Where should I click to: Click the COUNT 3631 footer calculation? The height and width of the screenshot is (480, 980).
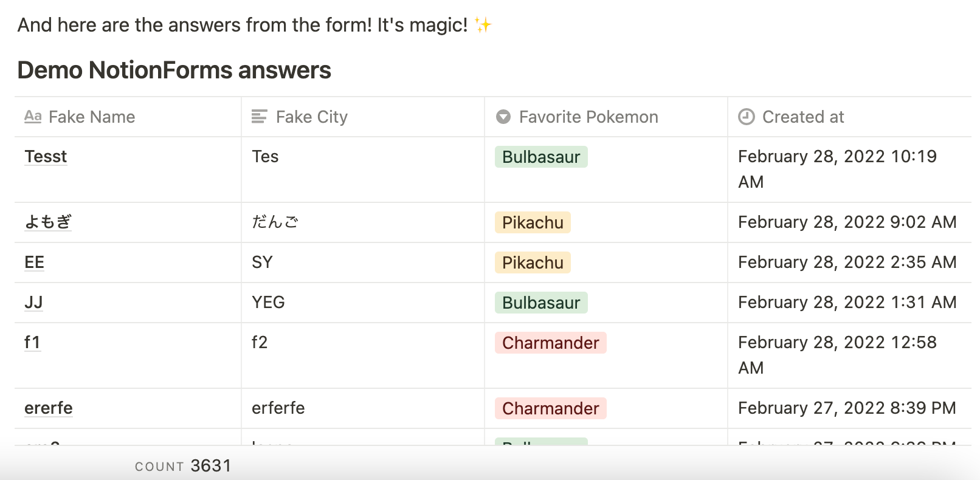183,466
